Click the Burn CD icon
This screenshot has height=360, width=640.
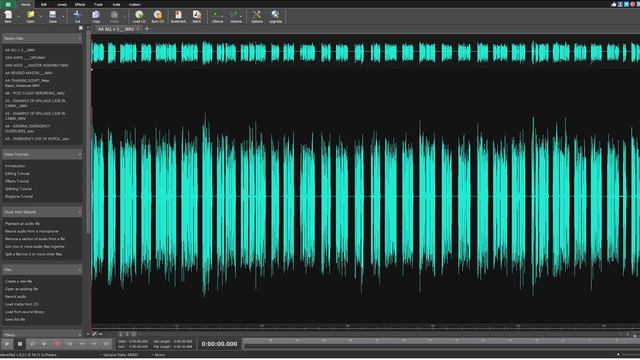158,16
